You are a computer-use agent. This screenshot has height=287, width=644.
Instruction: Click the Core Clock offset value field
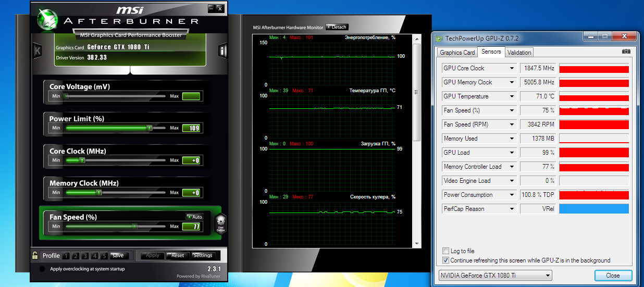(191, 160)
